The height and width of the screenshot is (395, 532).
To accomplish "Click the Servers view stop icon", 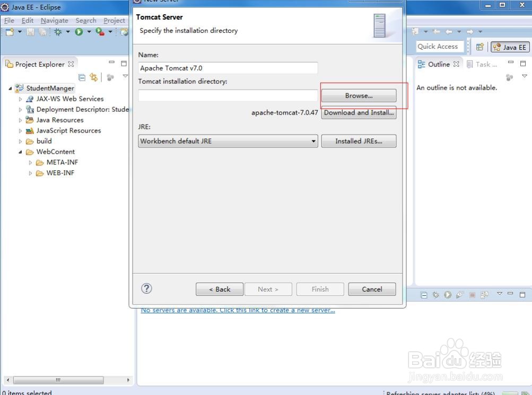I will point(472,295).
